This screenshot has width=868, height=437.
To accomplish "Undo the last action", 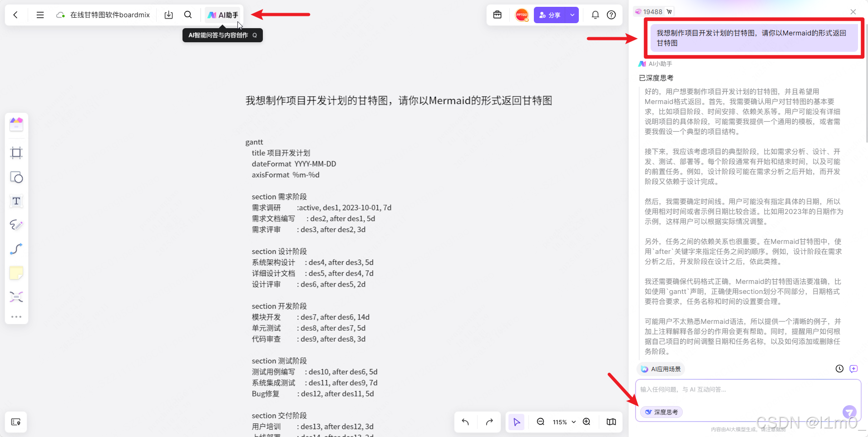I will coord(465,422).
